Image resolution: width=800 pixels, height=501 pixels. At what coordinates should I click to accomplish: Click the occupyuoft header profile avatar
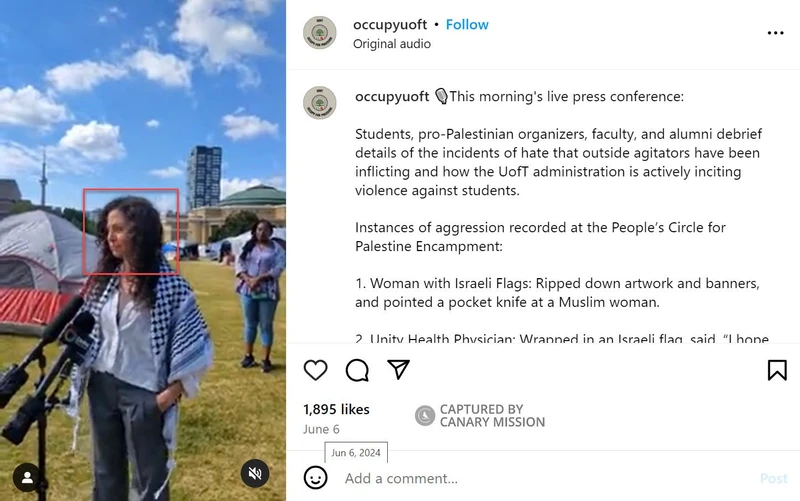coord(320,33)
